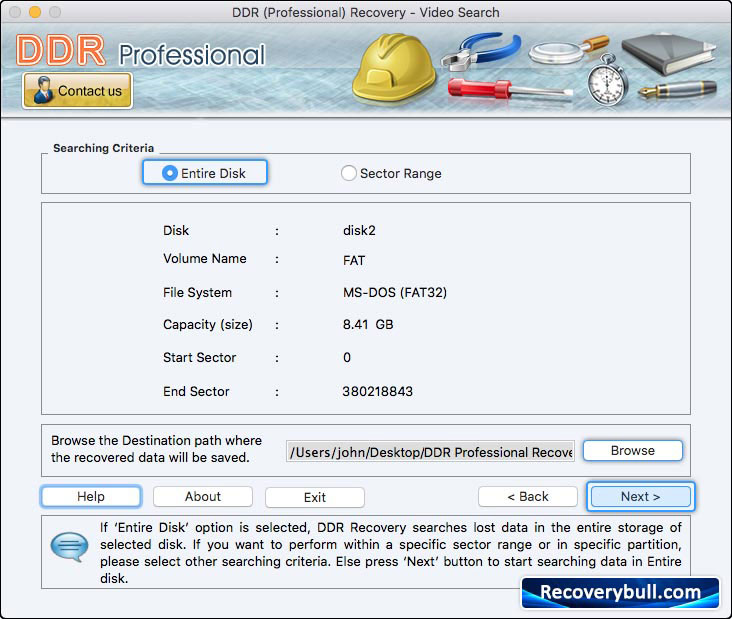Click the red screwdriver icon
This screenshot has width=732, height=619.
[509, 89]
